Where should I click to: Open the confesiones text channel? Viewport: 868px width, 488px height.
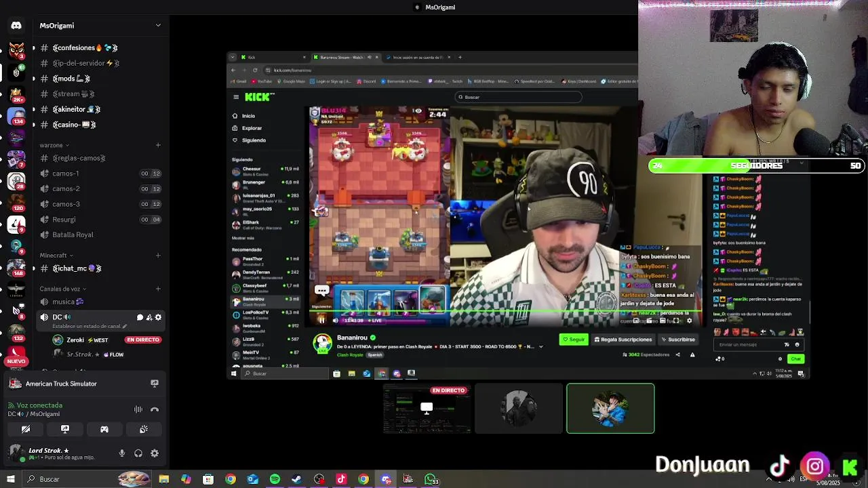click(x=100, y=48)
